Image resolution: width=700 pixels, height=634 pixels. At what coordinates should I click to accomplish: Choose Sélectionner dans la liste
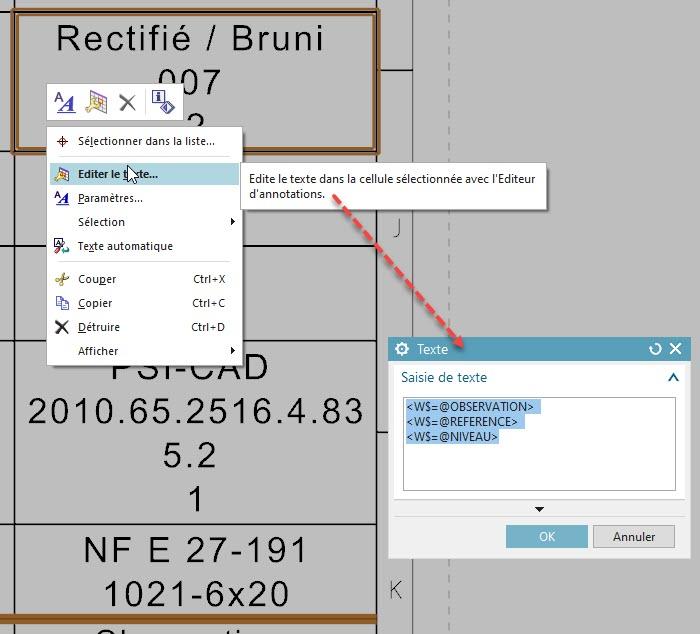(146, 141)
